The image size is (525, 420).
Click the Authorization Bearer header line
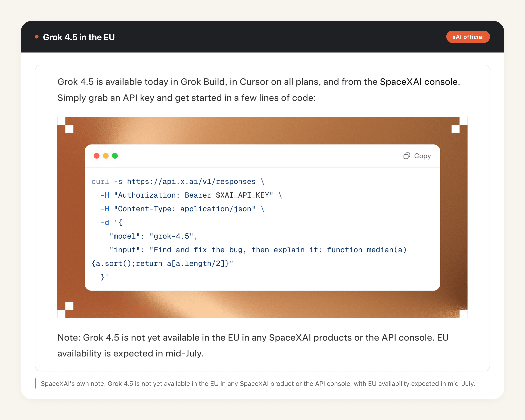pos(191,195)
